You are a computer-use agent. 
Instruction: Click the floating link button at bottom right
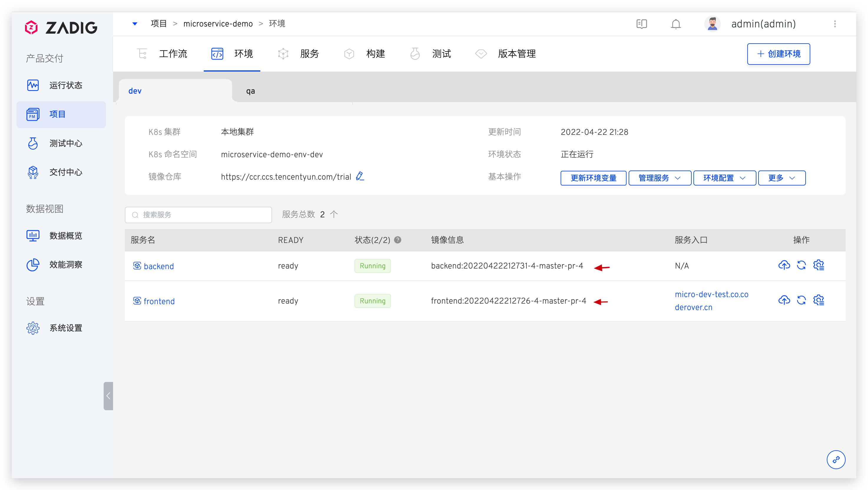click(836, 460)
